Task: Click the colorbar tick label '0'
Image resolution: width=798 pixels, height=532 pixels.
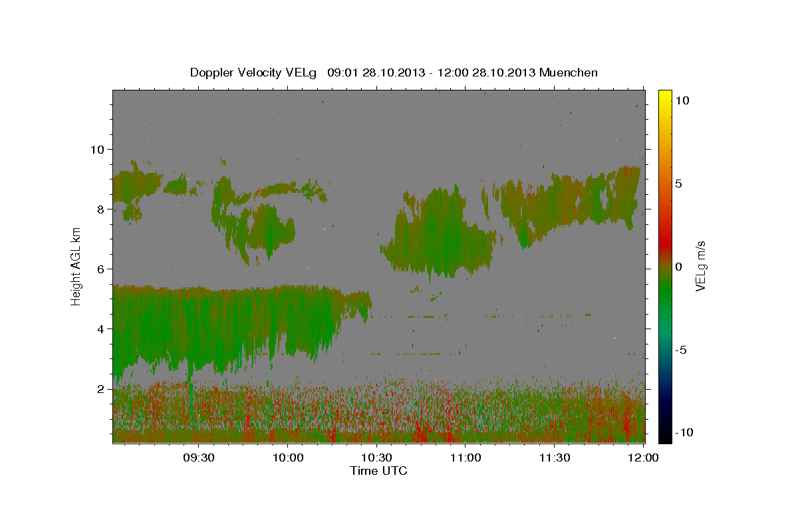Action: coord(678,267)
